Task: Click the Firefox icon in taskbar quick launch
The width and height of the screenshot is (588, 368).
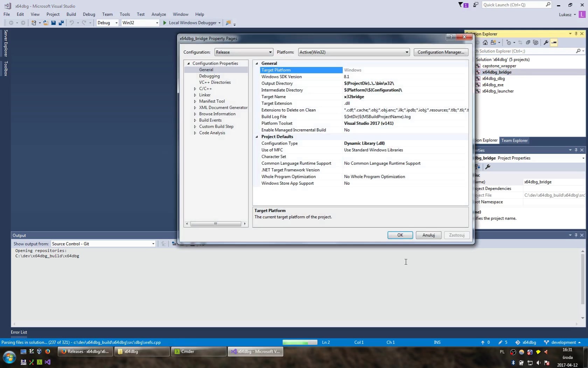Action: click(48, 351)
